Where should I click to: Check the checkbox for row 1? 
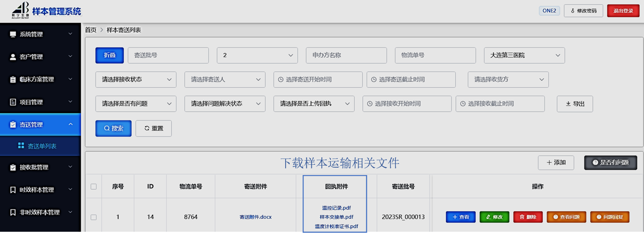(93, 217)
